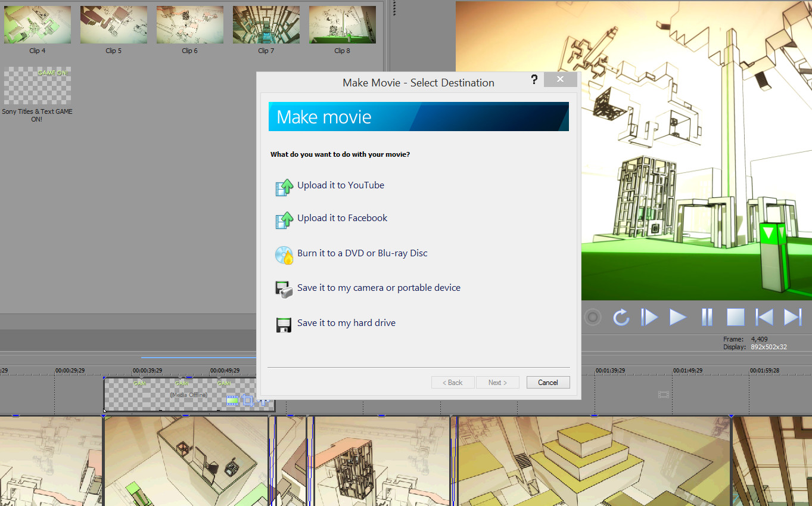812x506 pixels.
Task: Open Event FX on the Media Offline clip
Action: (262, 401)
